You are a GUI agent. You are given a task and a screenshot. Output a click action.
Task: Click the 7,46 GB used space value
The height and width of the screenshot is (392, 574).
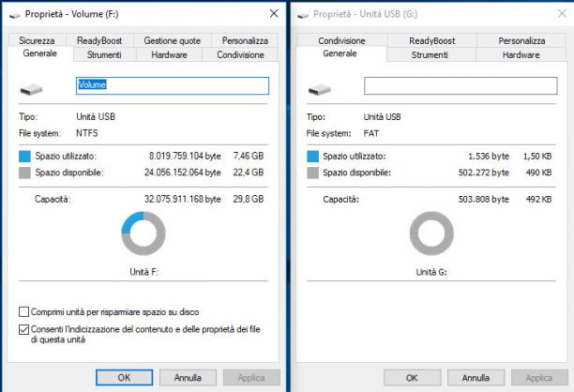tap(249, 156)
